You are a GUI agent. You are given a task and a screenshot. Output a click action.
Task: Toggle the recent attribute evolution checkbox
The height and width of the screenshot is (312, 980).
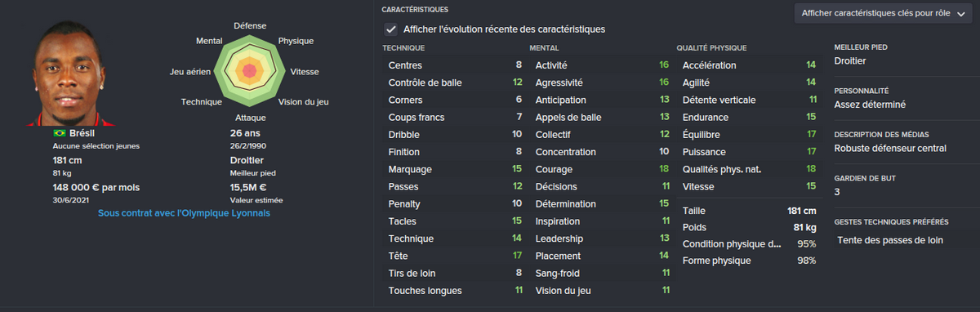(x=391, y=29)
